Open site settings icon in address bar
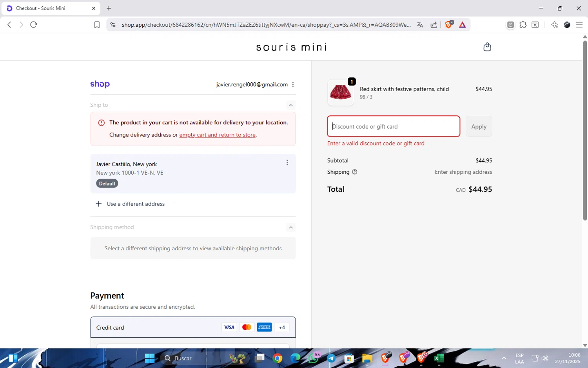 (113, 25)
